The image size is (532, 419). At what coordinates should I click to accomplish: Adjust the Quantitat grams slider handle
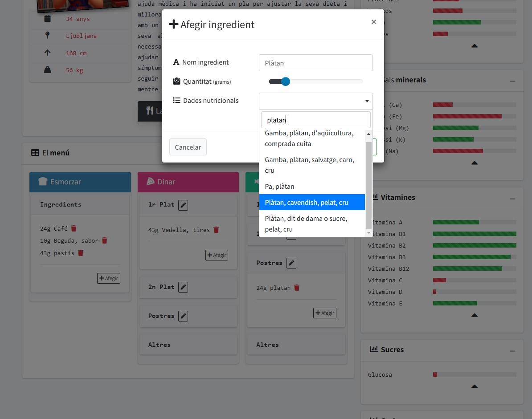click(x=286, y=81)
